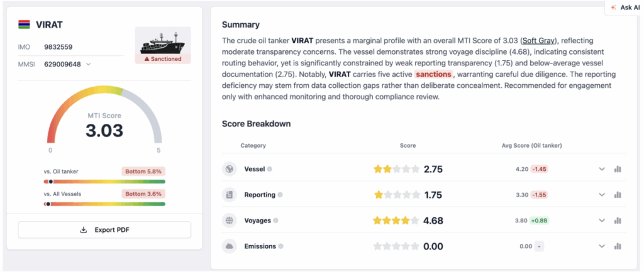Screen dimensions: 644x272
Task: Expand the Voyages score row chevron
Action: tap(602, 220)
